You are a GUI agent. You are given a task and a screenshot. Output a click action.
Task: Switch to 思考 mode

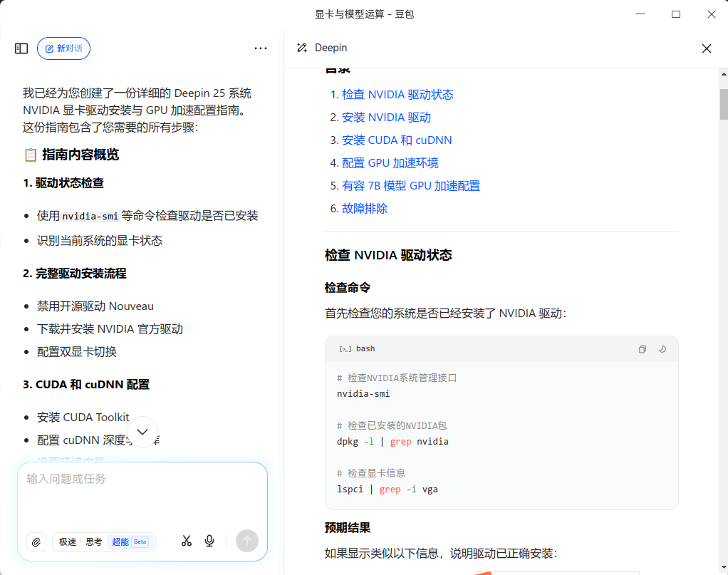[x=94, y=542]
